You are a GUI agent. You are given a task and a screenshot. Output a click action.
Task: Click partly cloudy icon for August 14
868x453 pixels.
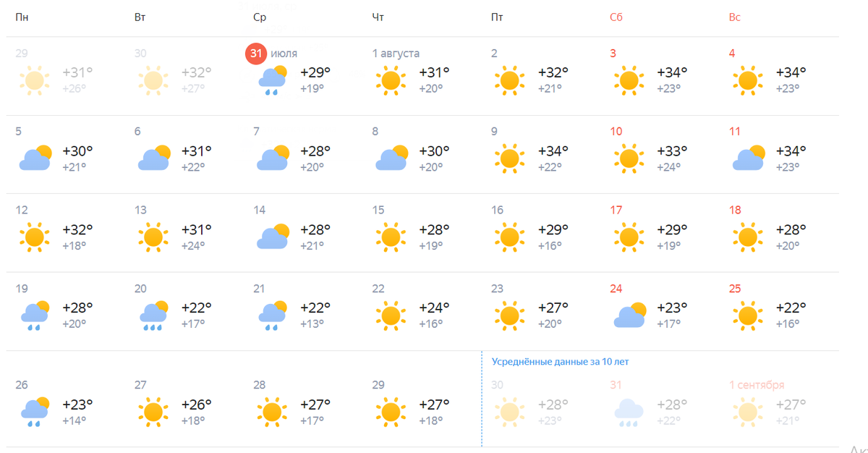point(272,237)
